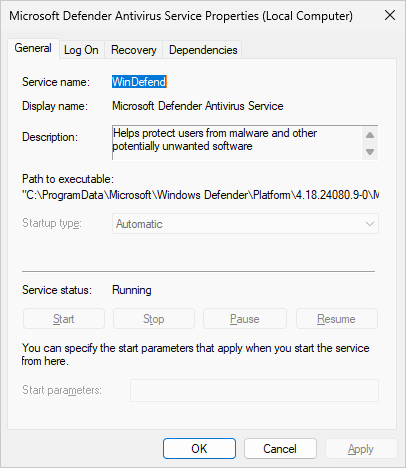Switch to the Dependencies tab
The height and width of the screenshot is (468, 406).
pos(203,50)
